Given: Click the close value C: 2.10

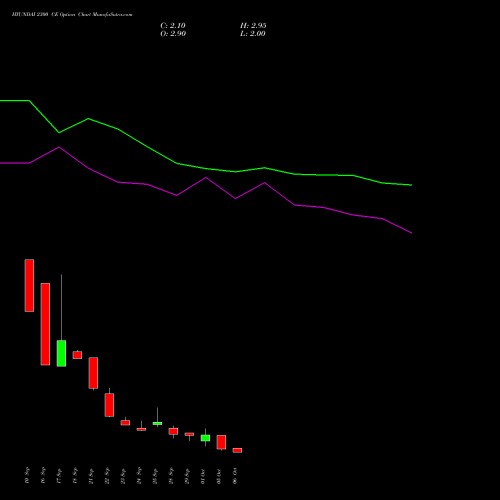Looking at the screenshot, I should point(173,26).
